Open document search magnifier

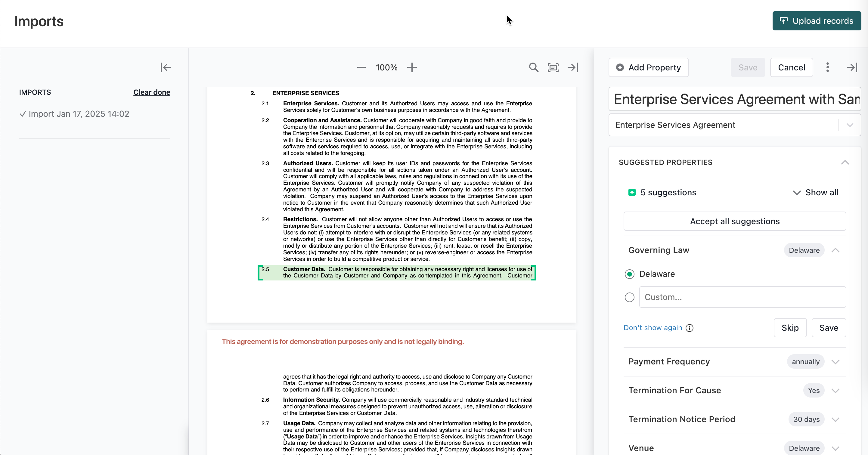click(x=533, y=67)
